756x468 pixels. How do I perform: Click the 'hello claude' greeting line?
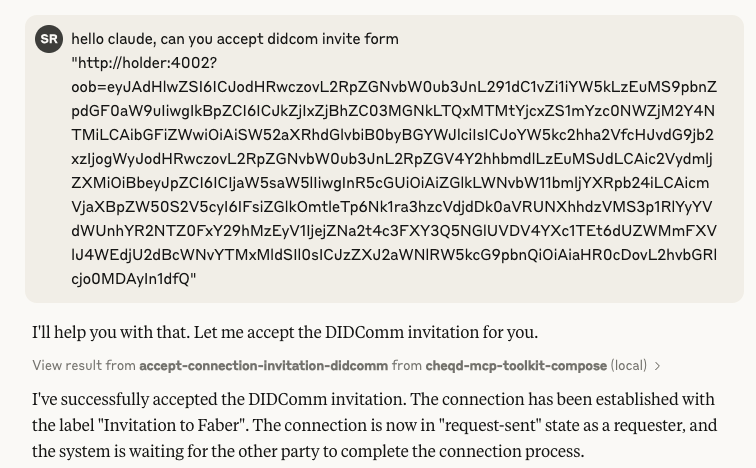234,39
